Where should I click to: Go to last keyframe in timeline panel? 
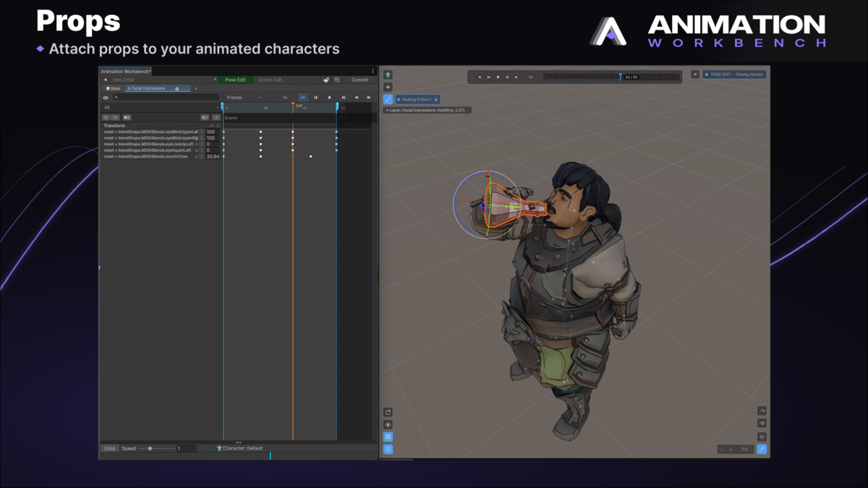point(369,97)
